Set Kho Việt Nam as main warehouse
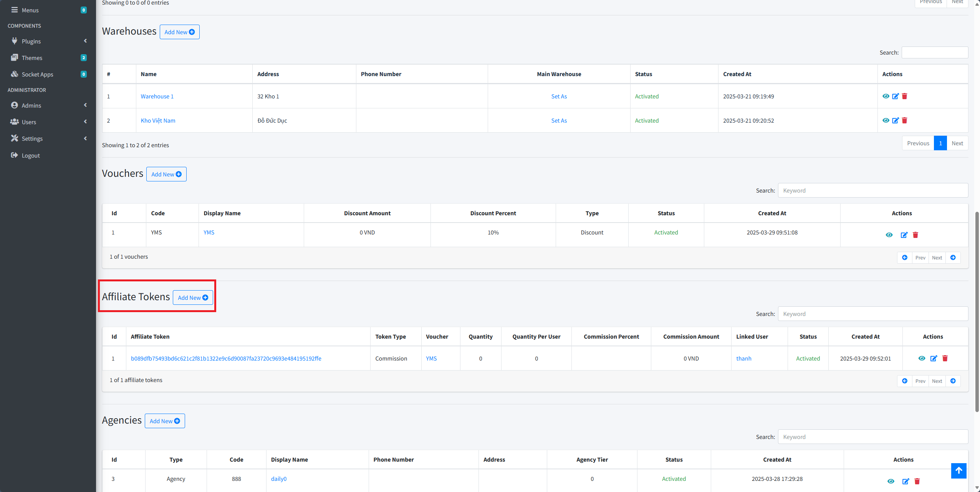This screenshot has width=980, height=492. 559,120
